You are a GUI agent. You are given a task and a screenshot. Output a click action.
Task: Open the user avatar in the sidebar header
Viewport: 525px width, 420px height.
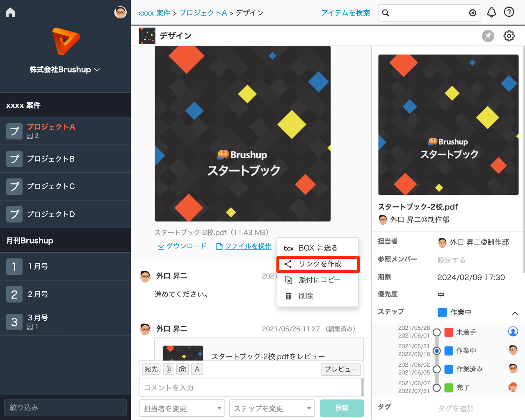point(120,12)
